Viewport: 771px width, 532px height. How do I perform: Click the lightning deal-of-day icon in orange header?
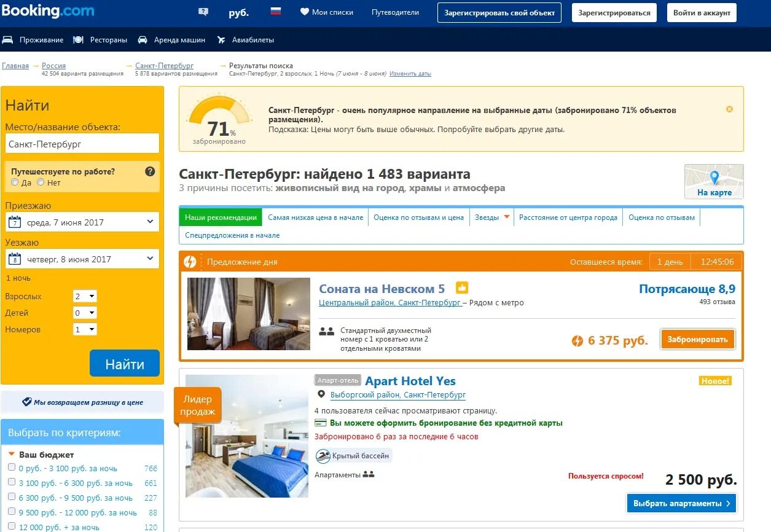pyautogui.click(x=190, y=262)
